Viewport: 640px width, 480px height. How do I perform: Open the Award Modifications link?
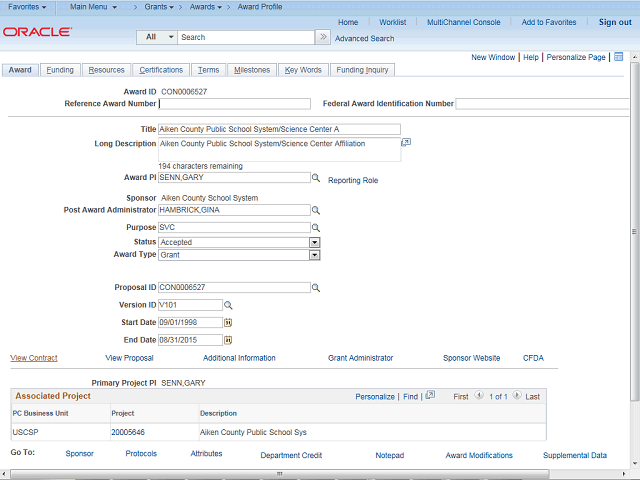click(479, 455)
